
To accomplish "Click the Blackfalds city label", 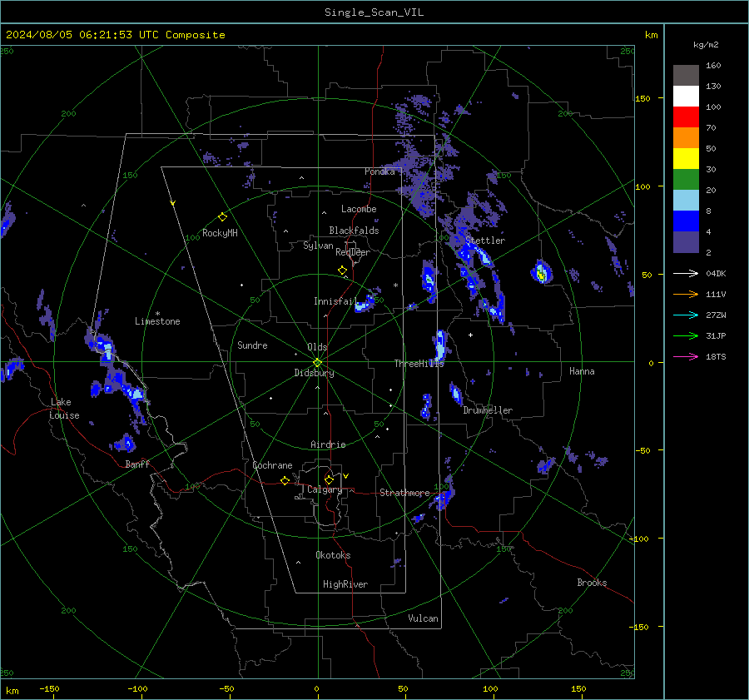I will coord(354,231).
